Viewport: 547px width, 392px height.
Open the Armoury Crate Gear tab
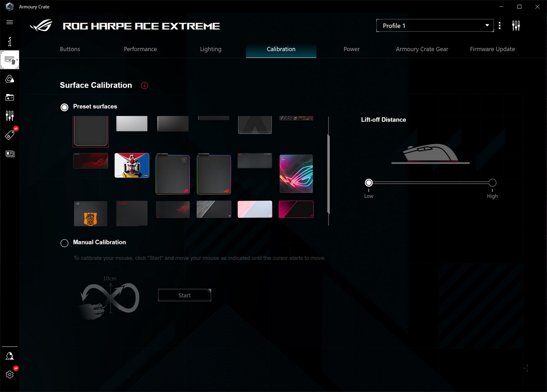(422, 49)
